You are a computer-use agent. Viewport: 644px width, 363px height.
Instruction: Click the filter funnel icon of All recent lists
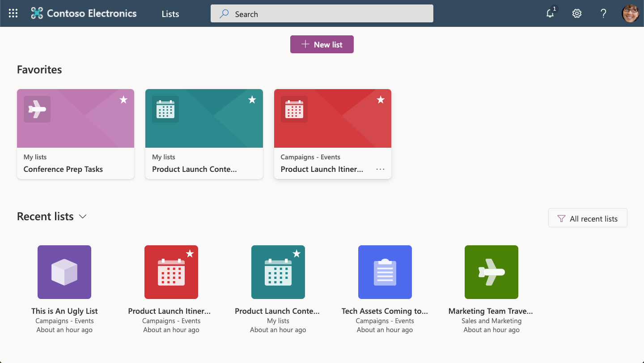tap(561, 218)
